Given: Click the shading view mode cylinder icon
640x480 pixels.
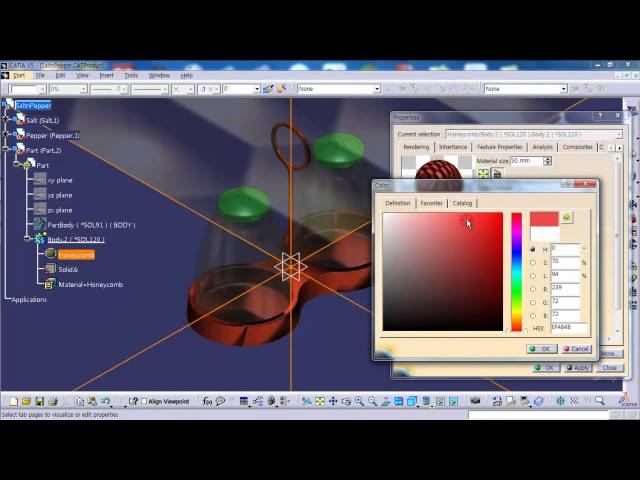Looking at the screenshot, I should (x=426, y=402).
